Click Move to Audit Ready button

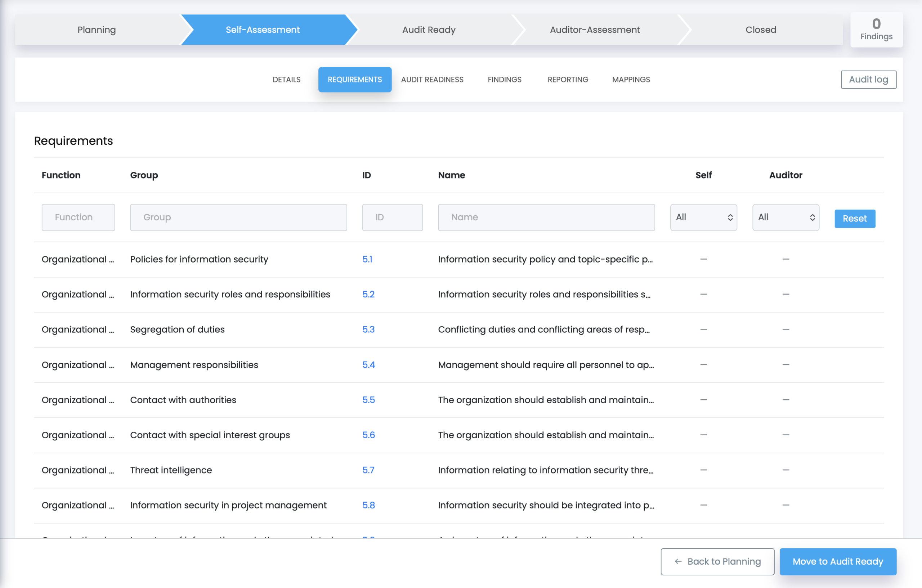pos(838,561)
